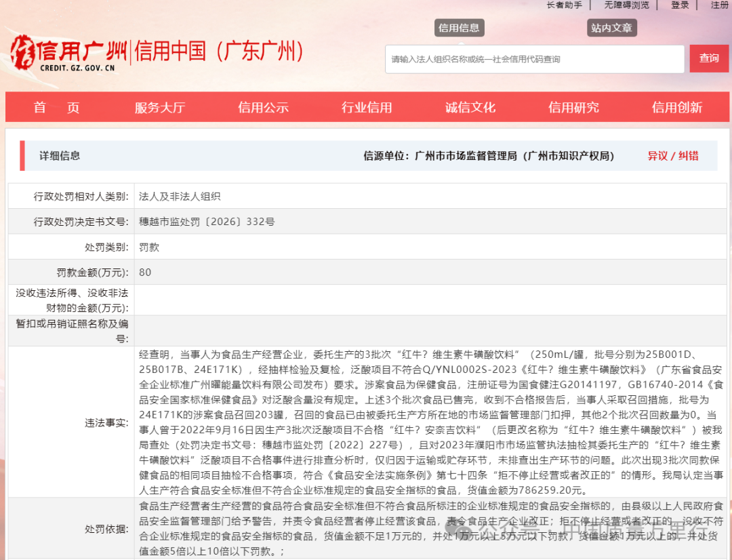Open 信用研究 navigation item

pos(574,107)
